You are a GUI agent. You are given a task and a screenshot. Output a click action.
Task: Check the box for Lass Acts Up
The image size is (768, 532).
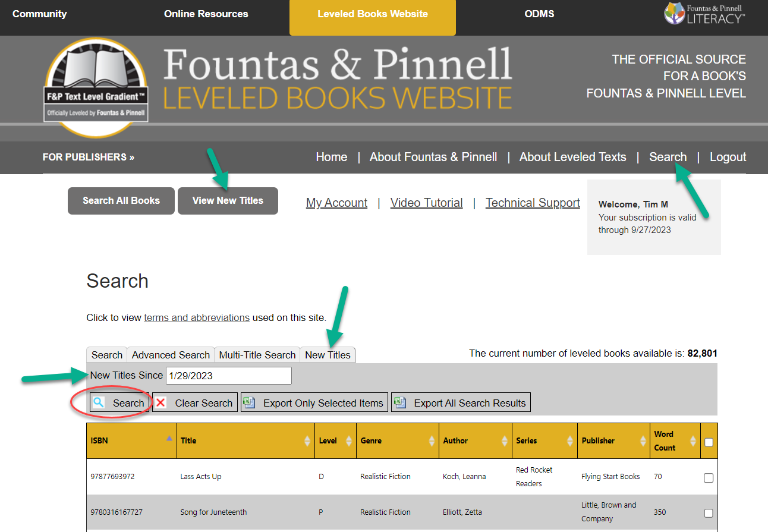(x=709, y=477)
